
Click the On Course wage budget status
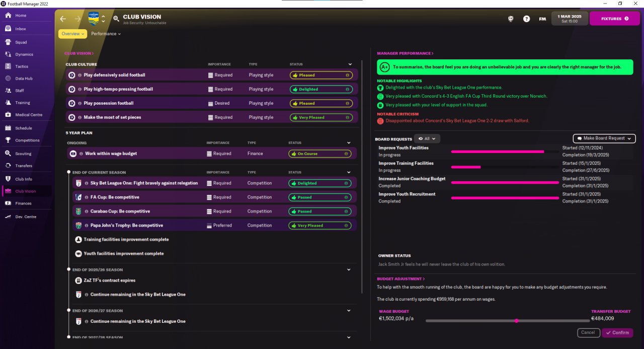319,154
